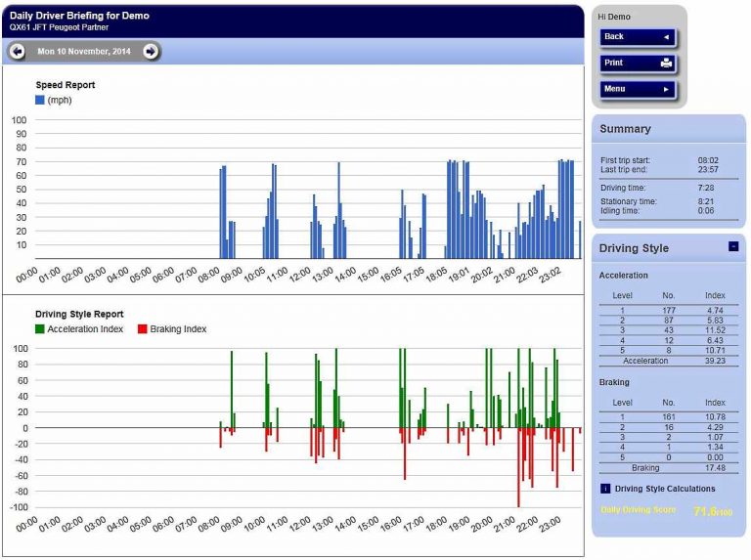Click the Braking Index legend label

point(178,328)
